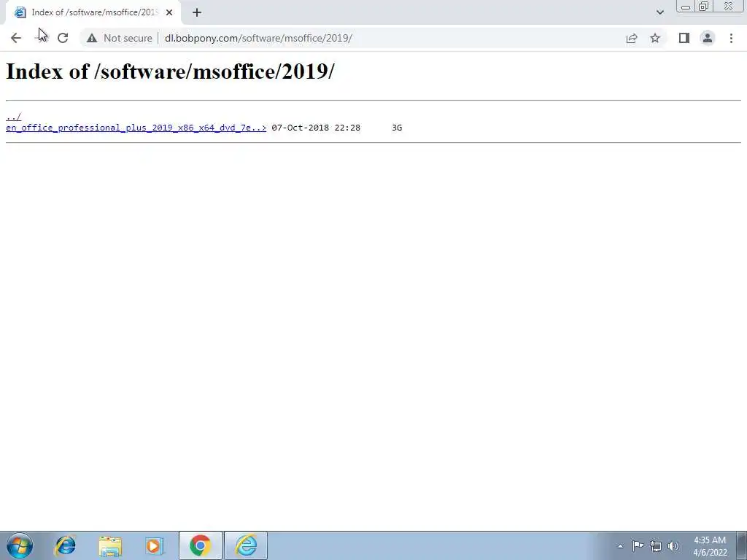Open Action Center flag icon in tray
The image size is (747, 560).
(638, 545)
